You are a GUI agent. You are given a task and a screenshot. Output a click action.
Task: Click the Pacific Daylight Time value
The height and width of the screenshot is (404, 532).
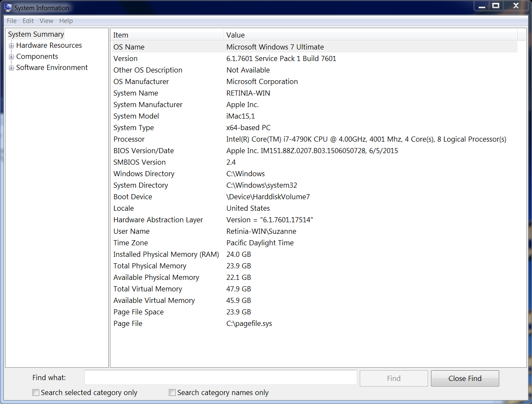(x=260, y=243)
